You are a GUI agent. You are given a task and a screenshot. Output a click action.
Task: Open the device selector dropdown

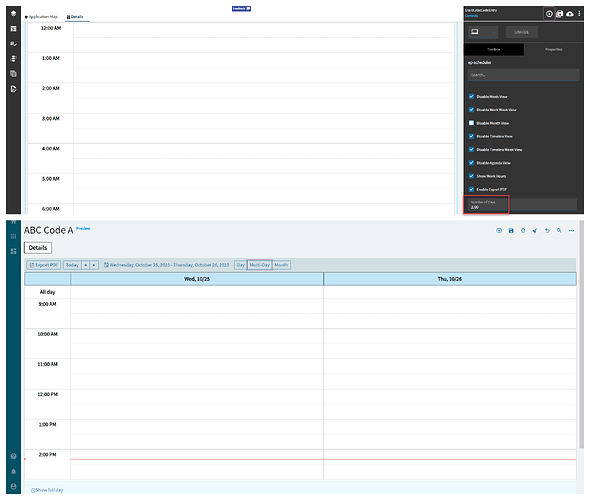(483, 32)
